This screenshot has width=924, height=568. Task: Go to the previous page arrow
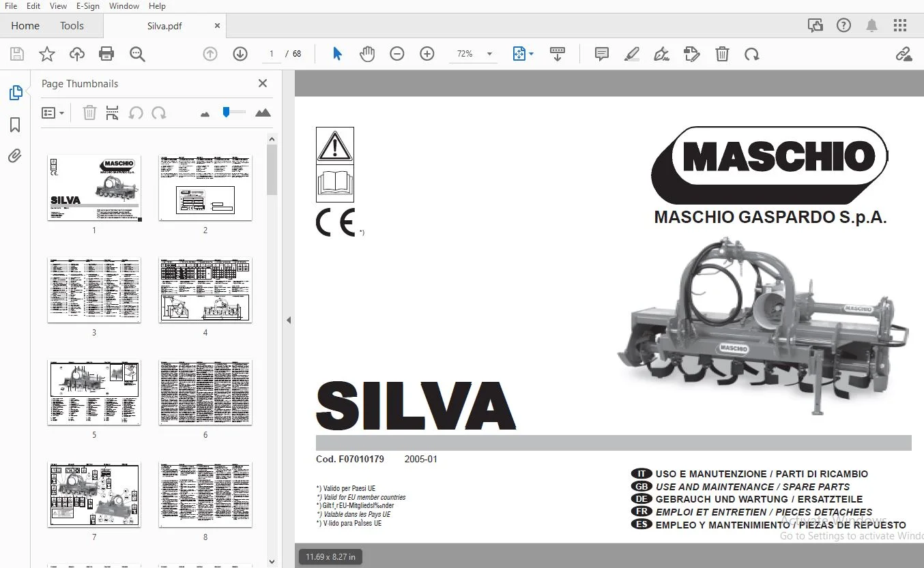pyautogui.click(x=210, y=54)
